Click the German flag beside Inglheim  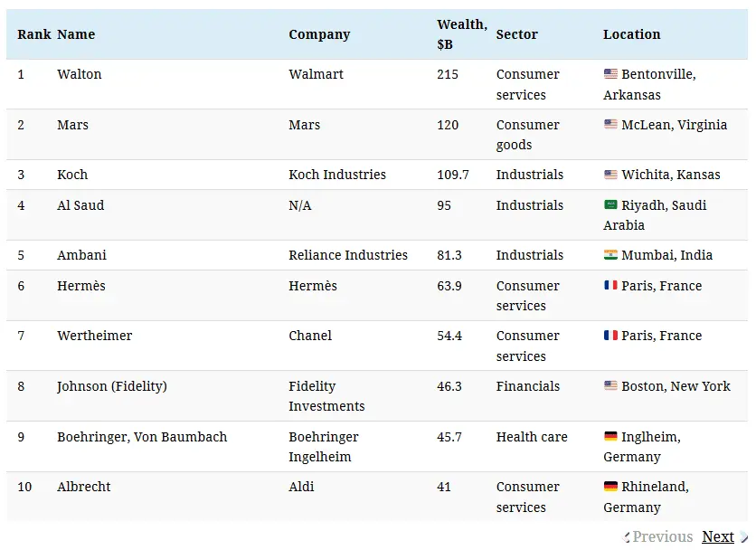[610, 437]
